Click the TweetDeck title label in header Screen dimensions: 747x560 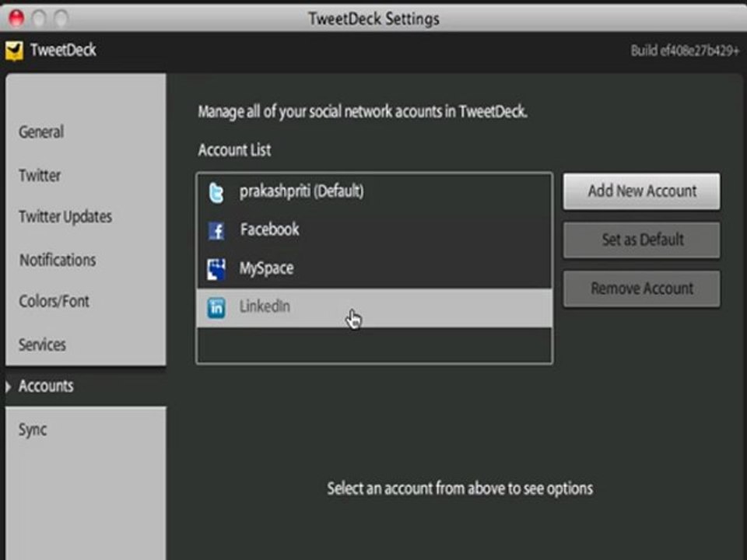tap(63, 50)
